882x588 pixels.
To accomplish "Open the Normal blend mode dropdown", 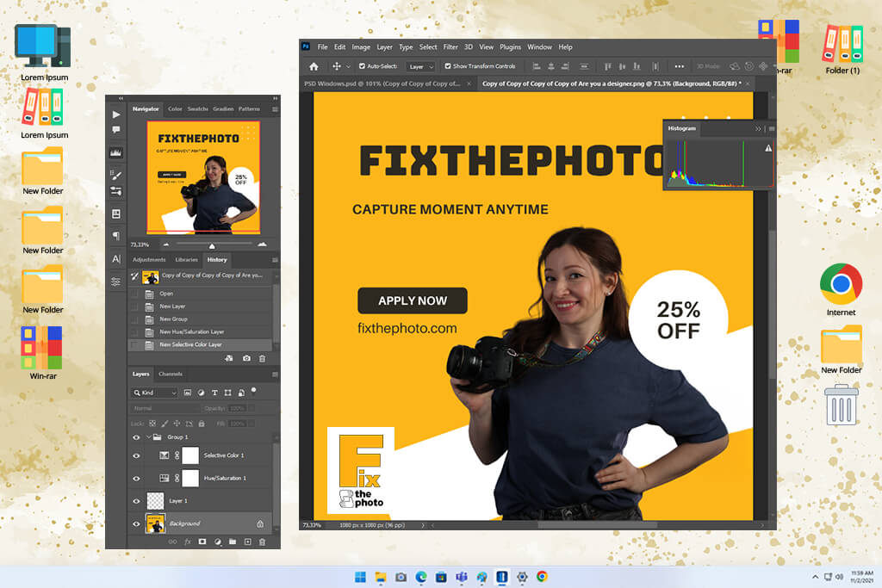I will coord(165,408).
